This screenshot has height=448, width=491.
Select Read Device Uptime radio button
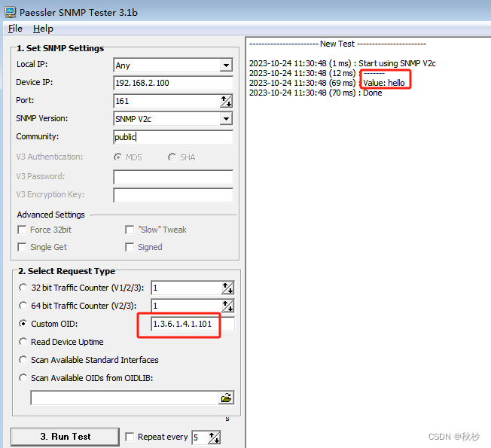[x=23, y=342]
